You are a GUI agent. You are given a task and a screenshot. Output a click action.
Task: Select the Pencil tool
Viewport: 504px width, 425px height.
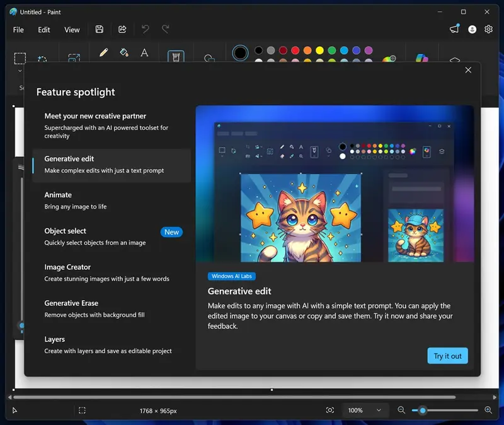click(x=103, y=53)
